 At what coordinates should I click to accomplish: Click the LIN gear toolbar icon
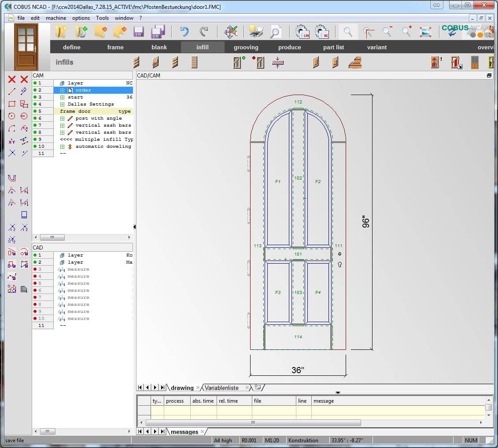pyautogui.click(x=303, y=31)
